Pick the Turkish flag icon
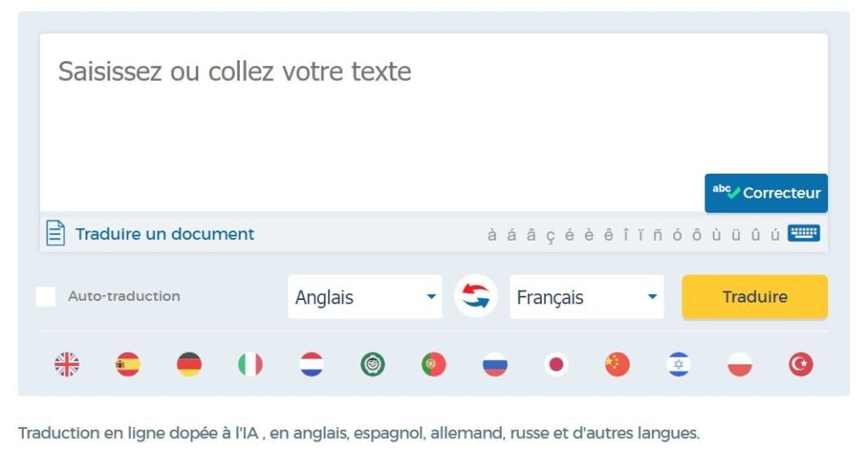 click(x=800, y=364)
